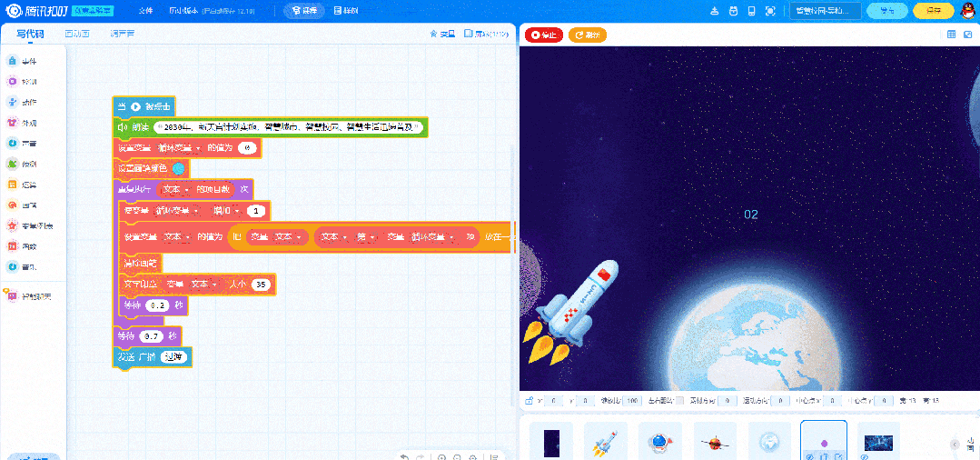Image resolution: width=980 pixels, height=460 pixels.
Task: Expand the stage to fullscreen
Action: [x=969, y=35]
